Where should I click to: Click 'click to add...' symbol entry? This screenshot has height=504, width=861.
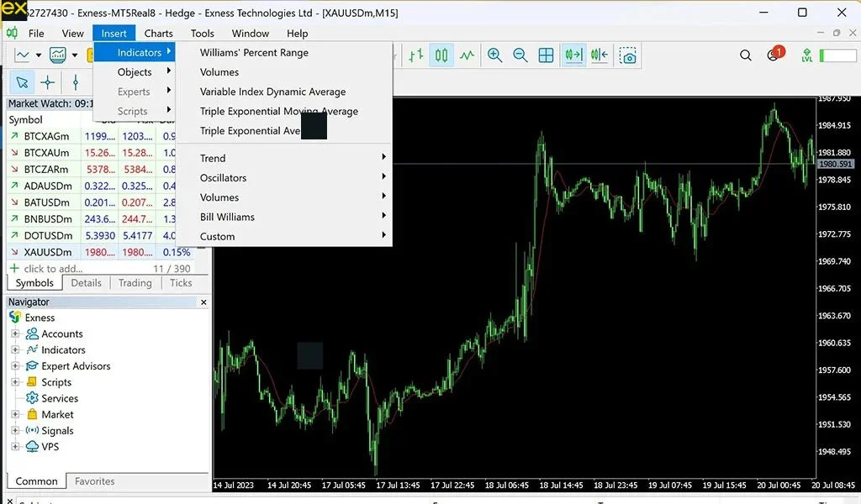coord(52,268)
